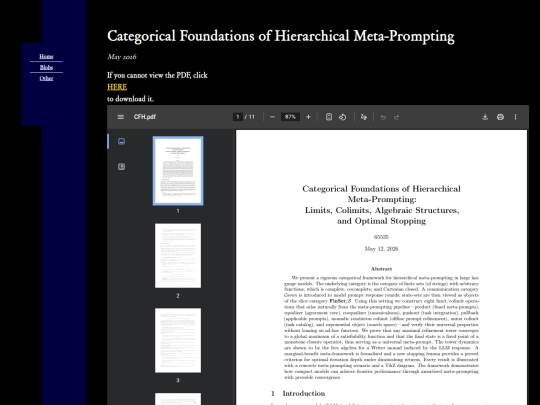Viewport: 540px width, 405px height.
Task: Click the fit to page icon
Action: coord(329,117)
